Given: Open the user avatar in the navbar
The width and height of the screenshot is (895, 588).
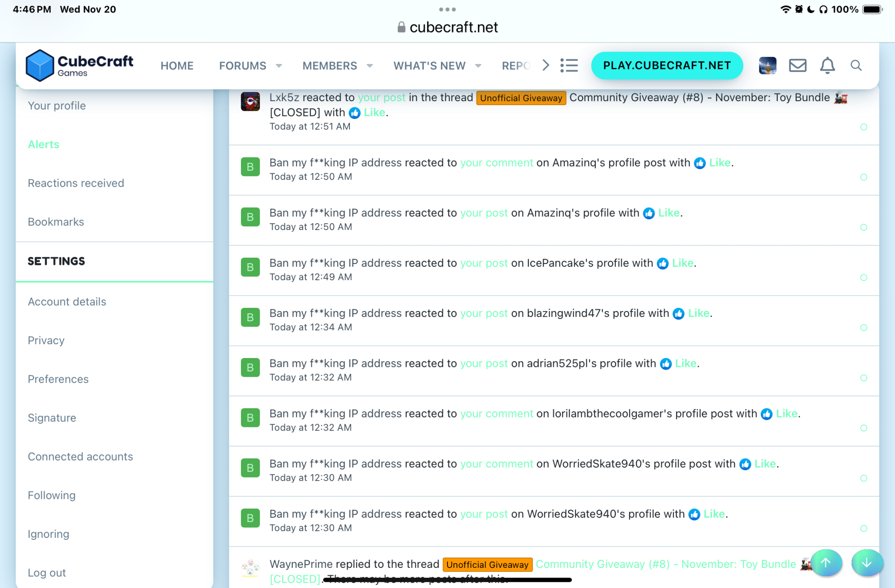Looking at the screenshot, I should [767, 65].
